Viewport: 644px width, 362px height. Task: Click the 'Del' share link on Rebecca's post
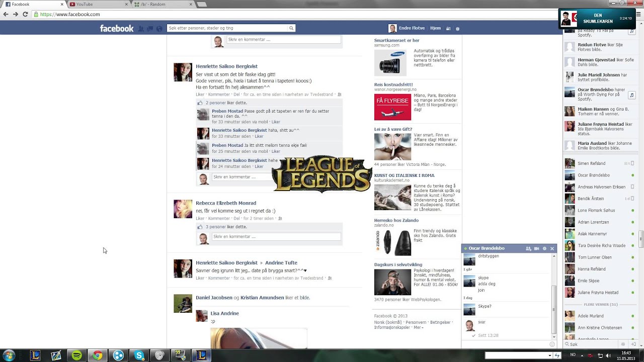[x=236, y=218]
